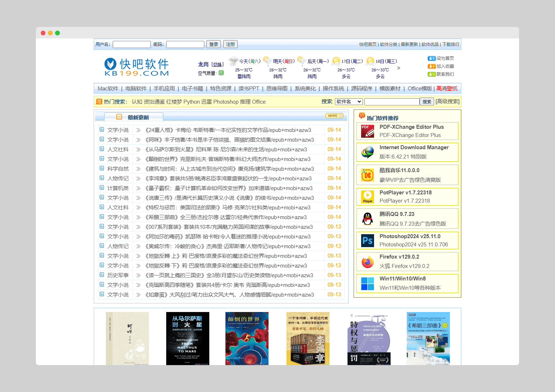Viewport: 555px width, 392px height.
Task: Click the Kuwo Music 酷我音乐 icon
Action: (x=367, y=175)
